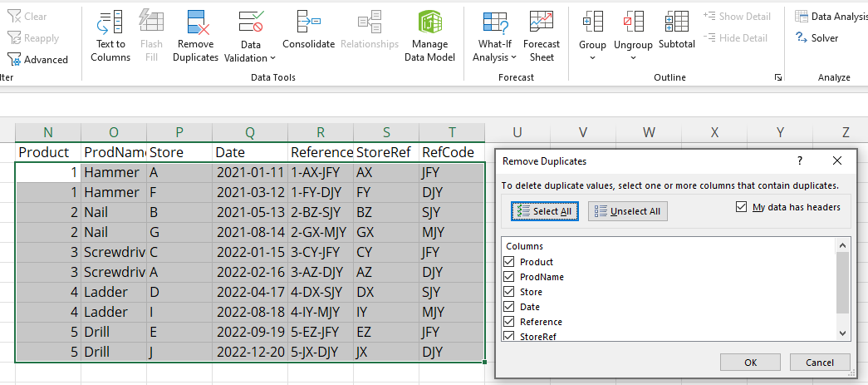Uncheck the Date column checkbox

(509, 307)
